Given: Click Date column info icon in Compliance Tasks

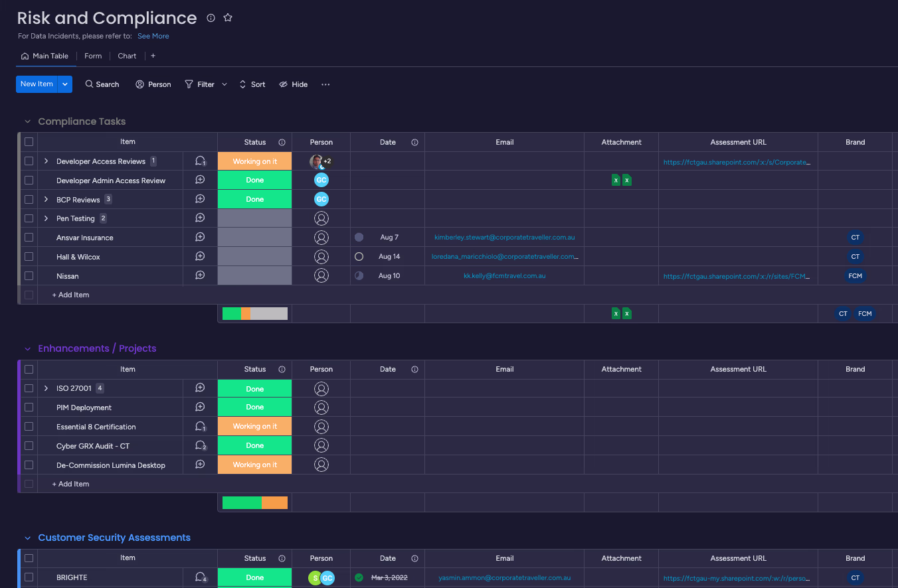Looking at the screenshot, I should (x=414, y=142).
